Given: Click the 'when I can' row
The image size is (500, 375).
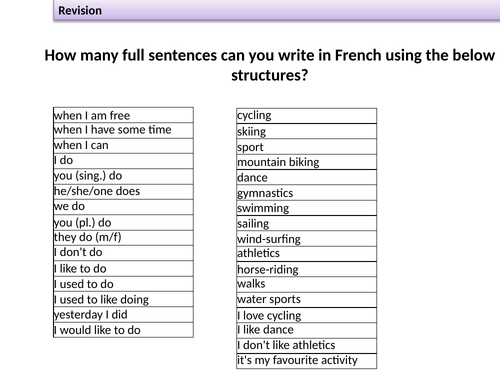Looking at the screenshot, I should [x=123, y=146].
